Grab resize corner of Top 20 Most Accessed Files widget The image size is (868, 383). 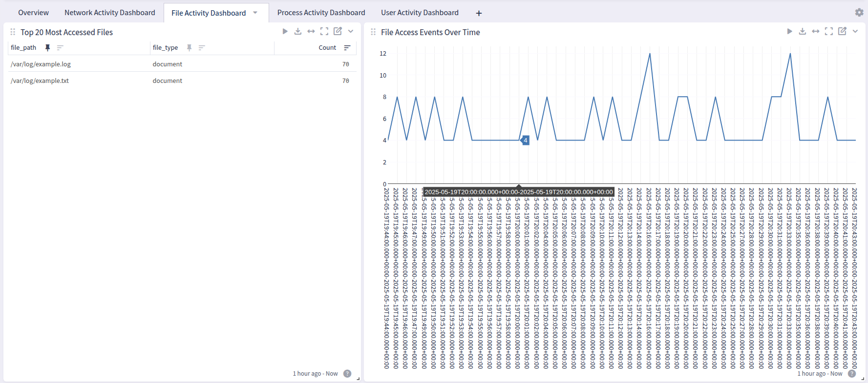pos(359,379)
